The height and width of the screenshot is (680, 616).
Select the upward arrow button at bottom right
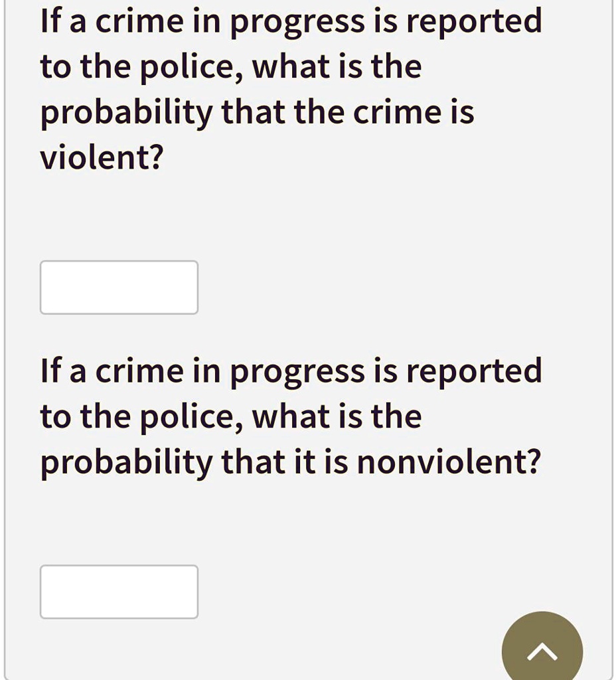542,652
